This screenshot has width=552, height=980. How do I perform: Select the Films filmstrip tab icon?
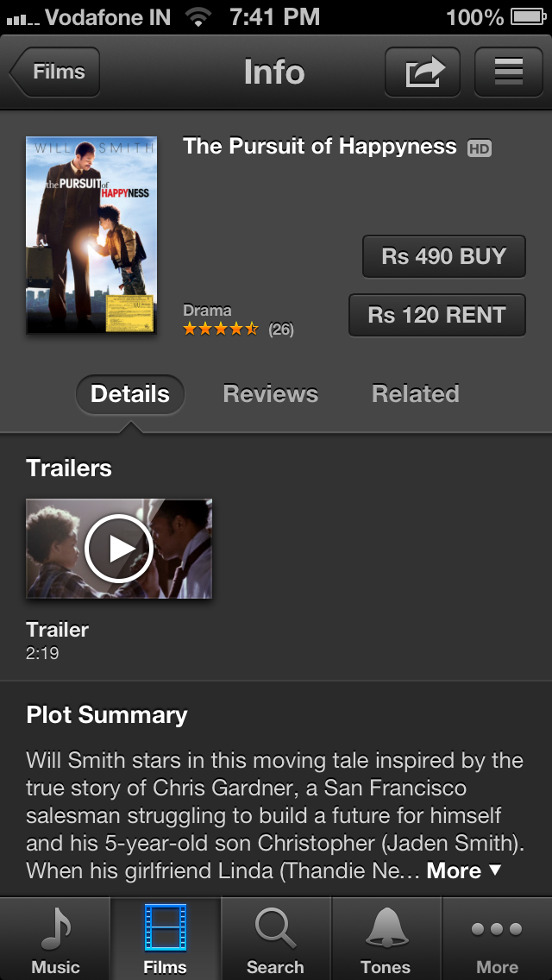click(165, 927)
